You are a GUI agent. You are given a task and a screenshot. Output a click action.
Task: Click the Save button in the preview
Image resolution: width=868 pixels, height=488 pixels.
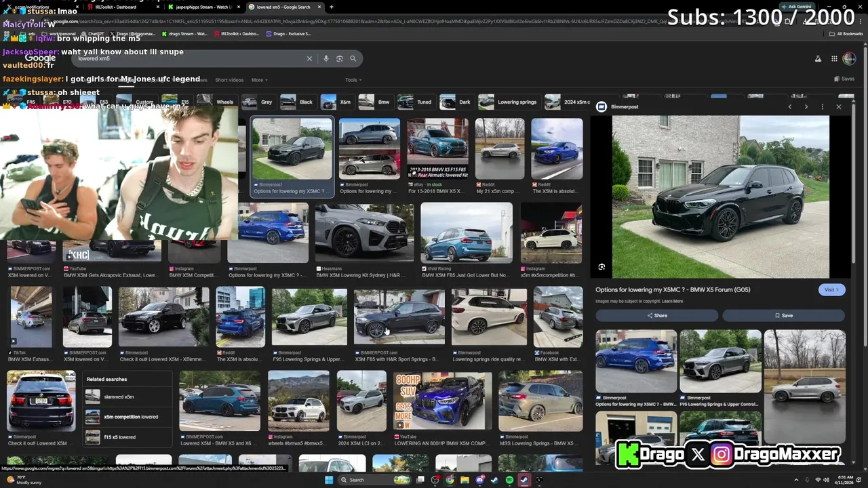click(x=783, y=315)
